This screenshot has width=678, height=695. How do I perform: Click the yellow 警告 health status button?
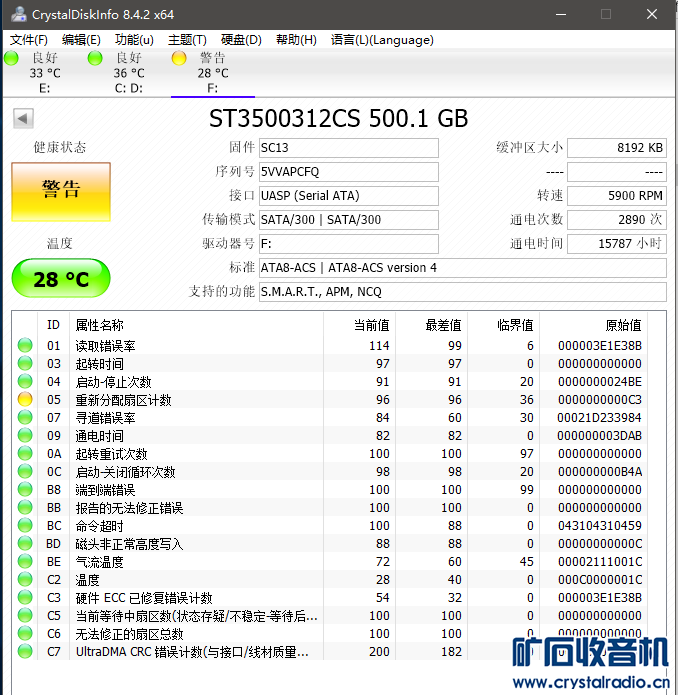61,191
